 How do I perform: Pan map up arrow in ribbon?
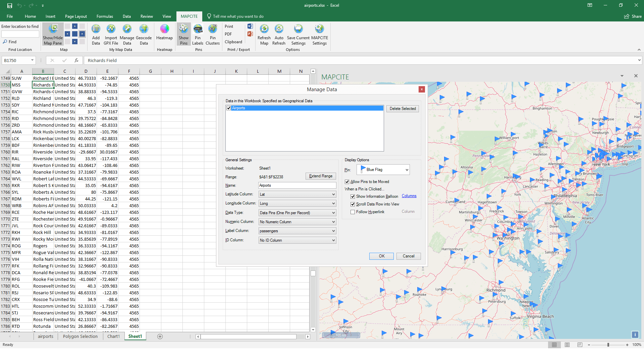(75, 26)
